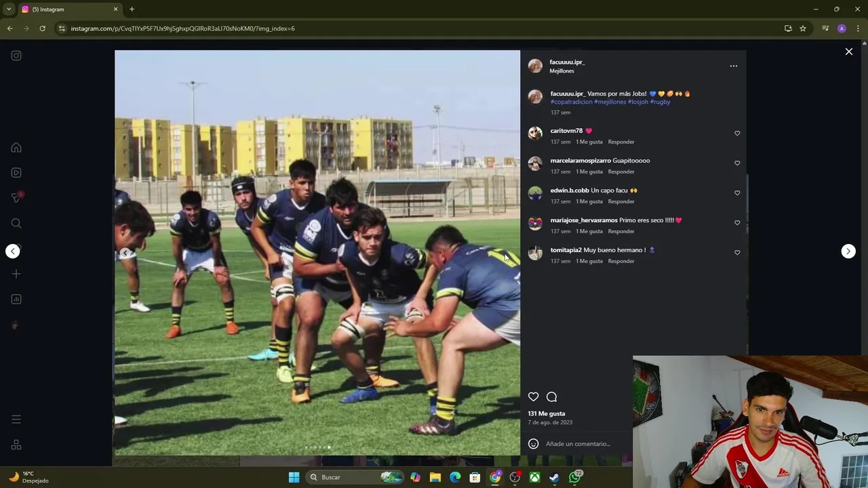Show previous photo in the carousel
The height and width of the screenshot is (488, 868).
[x=125, y=253]
